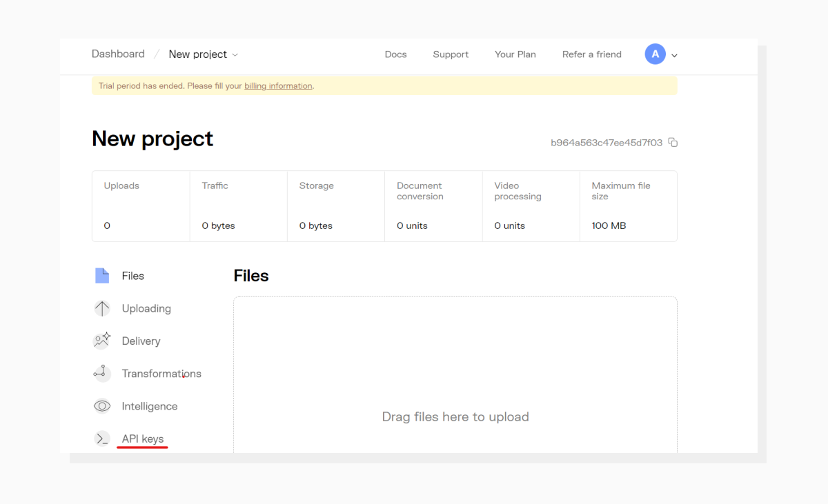Open Transformations using its node icon

(101, 373)
